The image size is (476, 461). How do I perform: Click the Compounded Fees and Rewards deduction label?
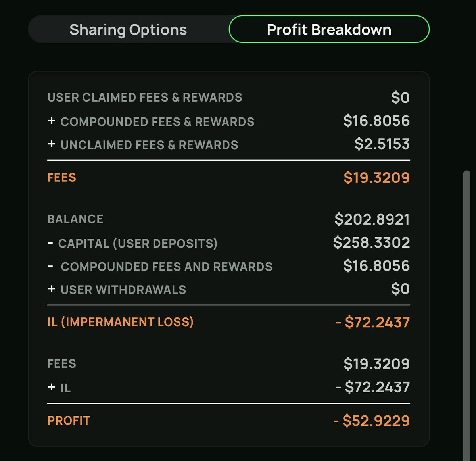tap(160, 267)
